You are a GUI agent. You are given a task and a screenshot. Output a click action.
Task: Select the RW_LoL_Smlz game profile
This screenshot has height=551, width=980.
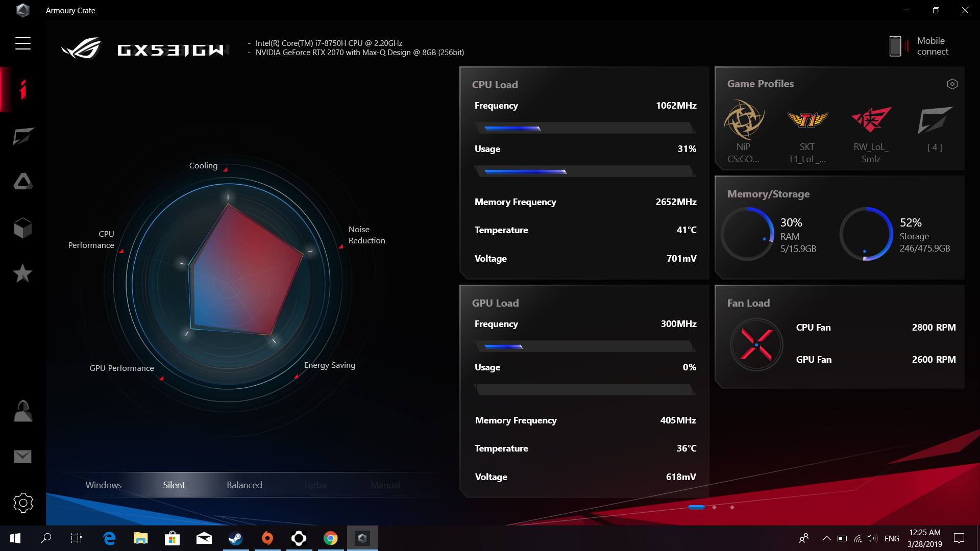[x=871, y=132]
